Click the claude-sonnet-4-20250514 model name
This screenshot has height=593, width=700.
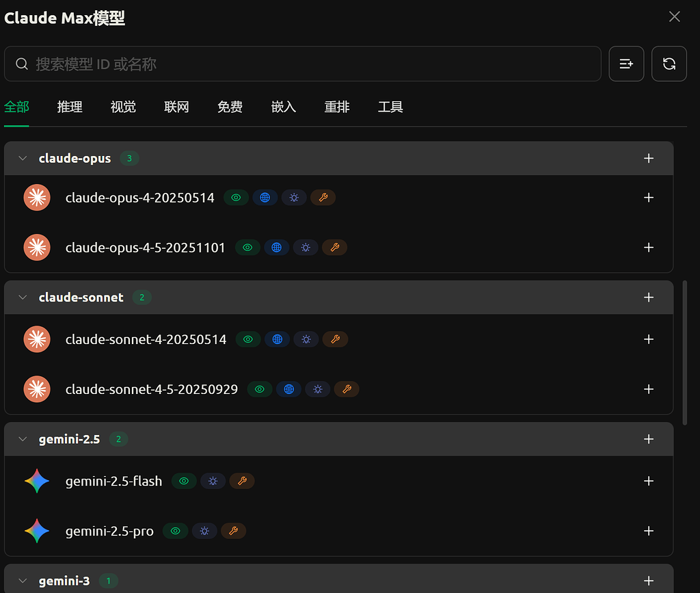tap(146, 339)
